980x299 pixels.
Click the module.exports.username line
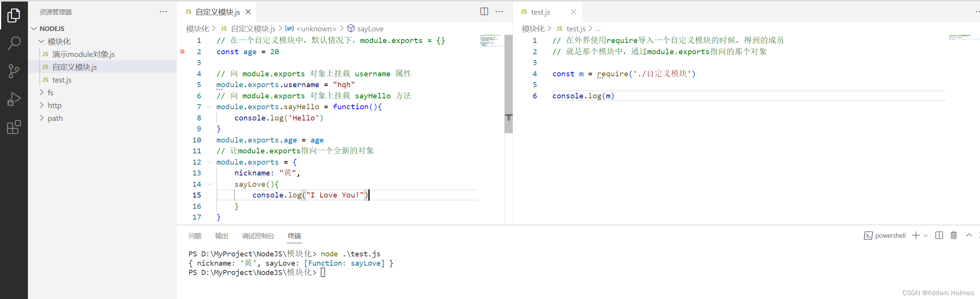coord(285,85)
